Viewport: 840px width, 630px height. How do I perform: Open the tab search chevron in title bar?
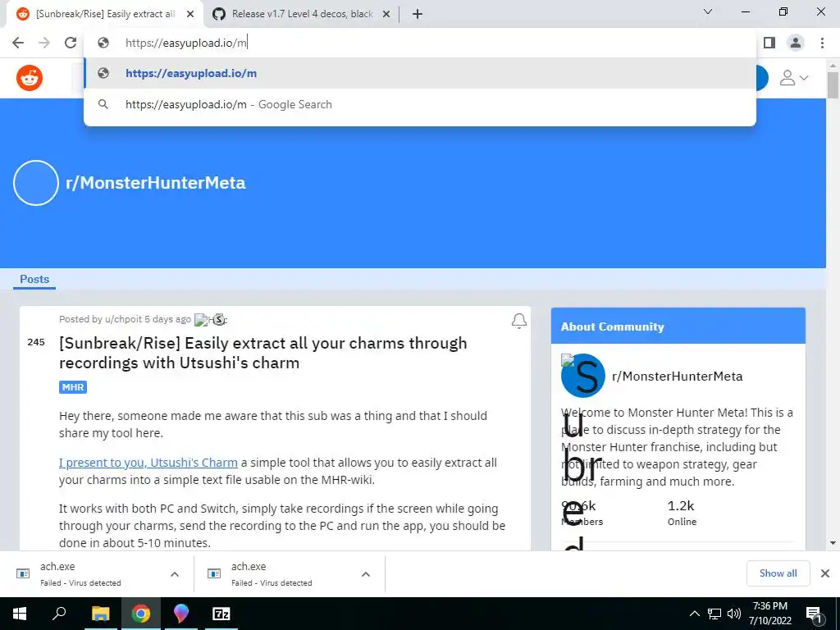point(708,11)
